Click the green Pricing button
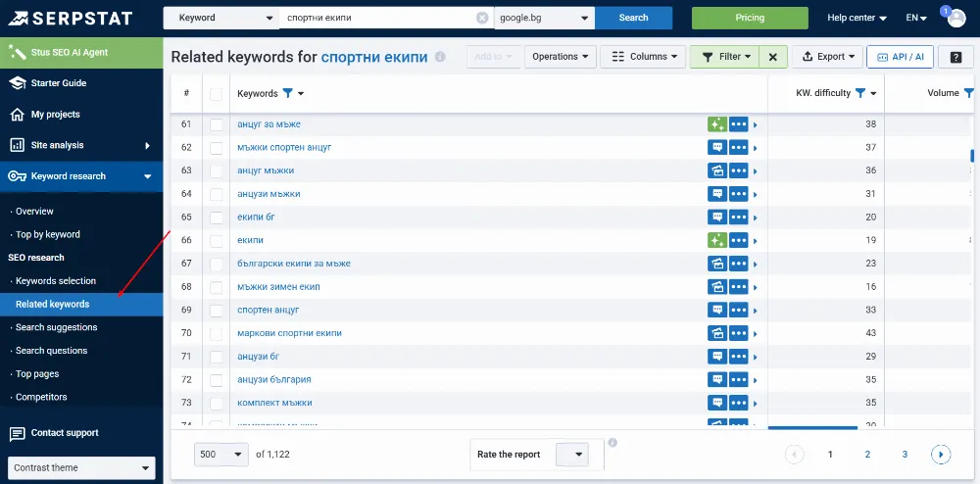The width and height of the screenshot is (980, 484). (750, 18)
